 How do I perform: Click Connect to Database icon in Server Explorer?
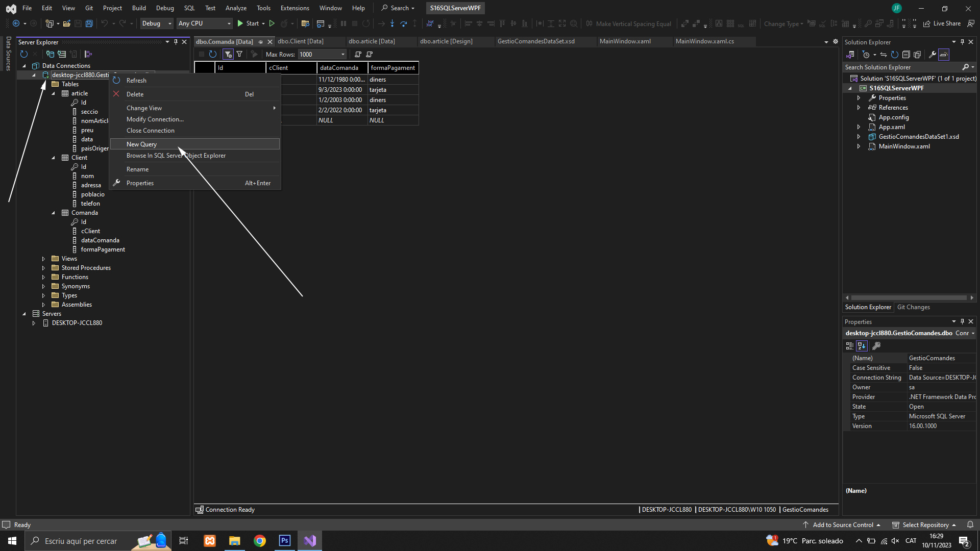pyautogui.click(x=50, y=54)
